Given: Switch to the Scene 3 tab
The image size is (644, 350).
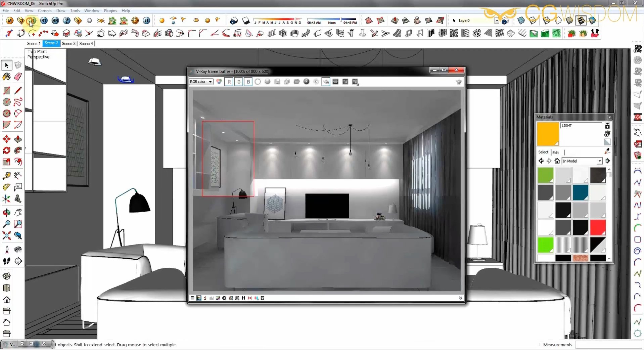Looking at the screenshot, I should [x=68, y=43].
